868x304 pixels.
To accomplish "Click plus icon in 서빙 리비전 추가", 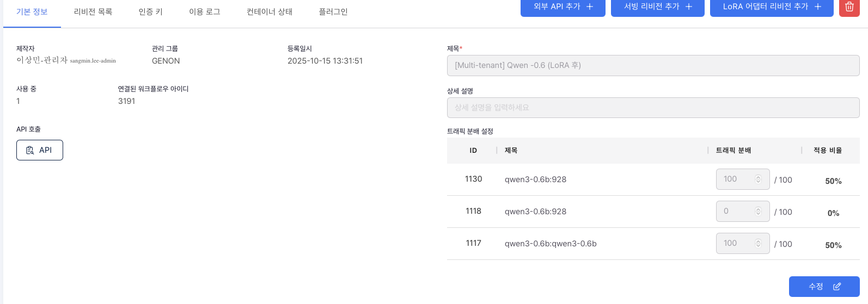I will (x=688, y=7).
